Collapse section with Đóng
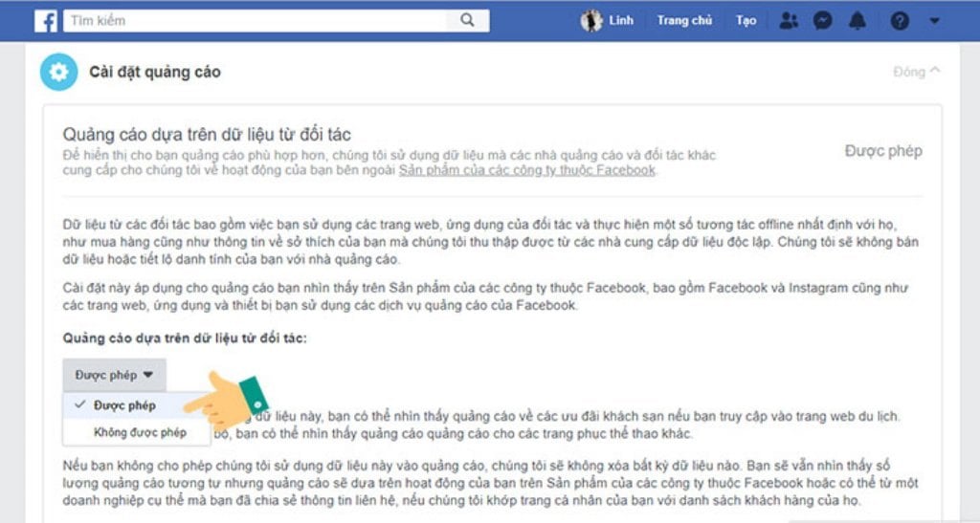Image resolution: width=980 pixels, height=523 pixels. pos(916,72)
